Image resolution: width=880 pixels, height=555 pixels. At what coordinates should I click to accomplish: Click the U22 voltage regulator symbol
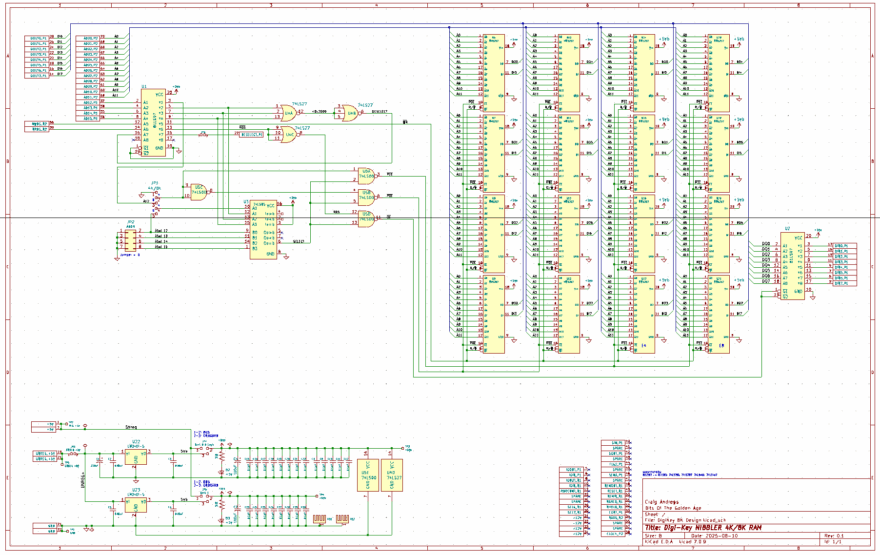coord(135,457)
